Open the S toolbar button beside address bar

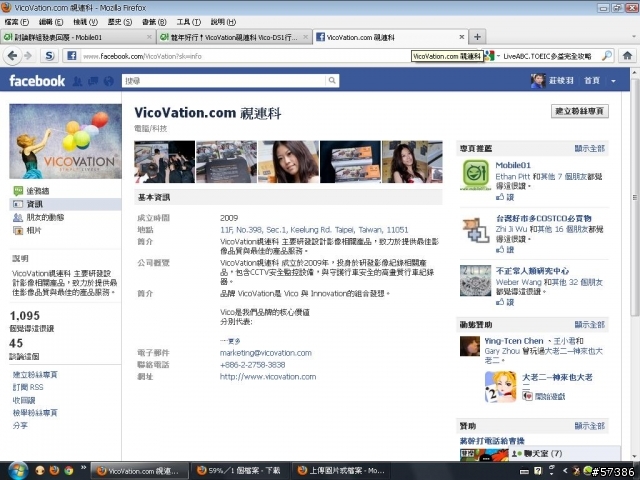tap(50, 56)
